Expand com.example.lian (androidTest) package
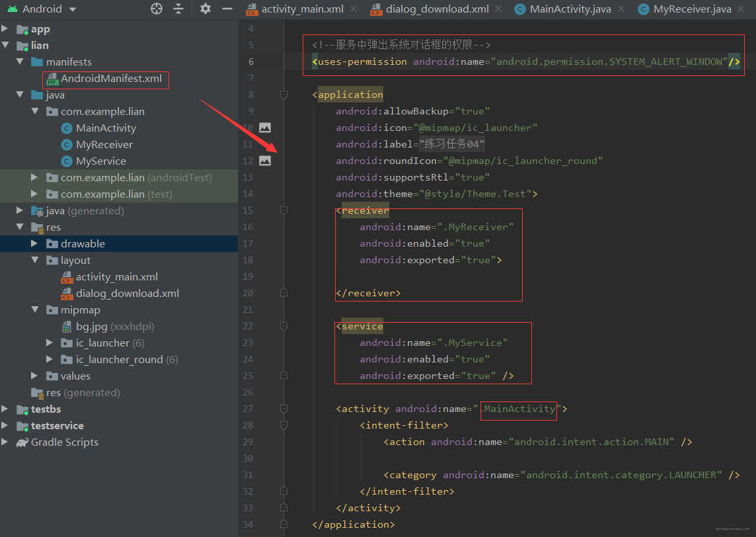This screenshot has width=756, height=537. click(35, 177)
